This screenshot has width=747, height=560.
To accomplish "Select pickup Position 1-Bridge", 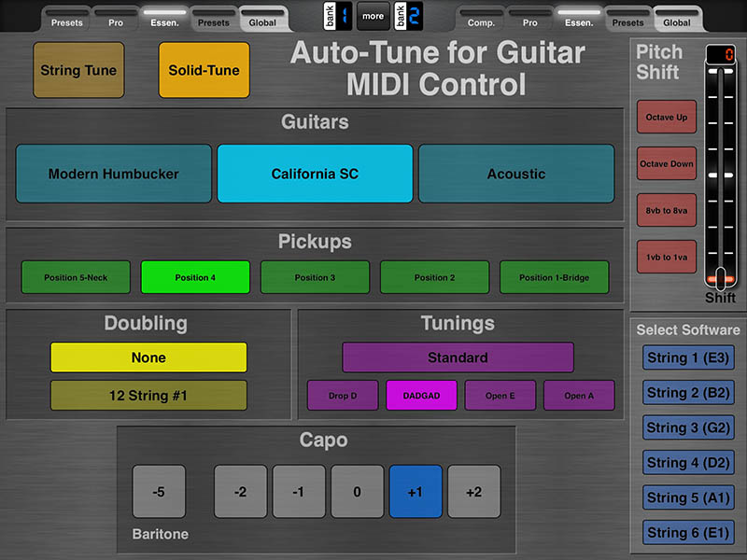I will [554, 277].
